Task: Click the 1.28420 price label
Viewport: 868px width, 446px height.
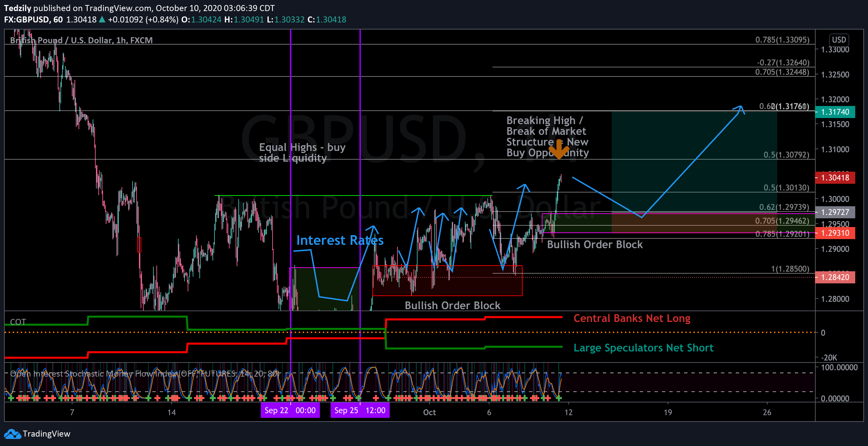Action: tap(835, 277)
